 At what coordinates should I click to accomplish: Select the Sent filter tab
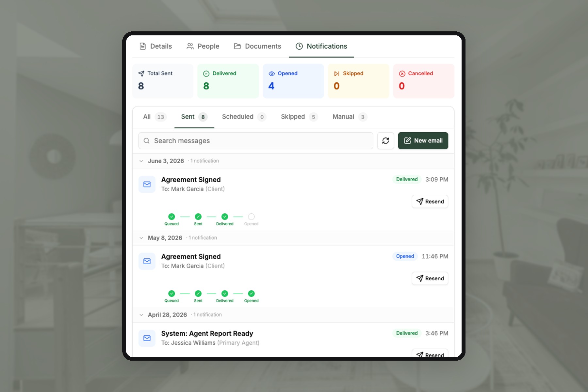(194, 117)
